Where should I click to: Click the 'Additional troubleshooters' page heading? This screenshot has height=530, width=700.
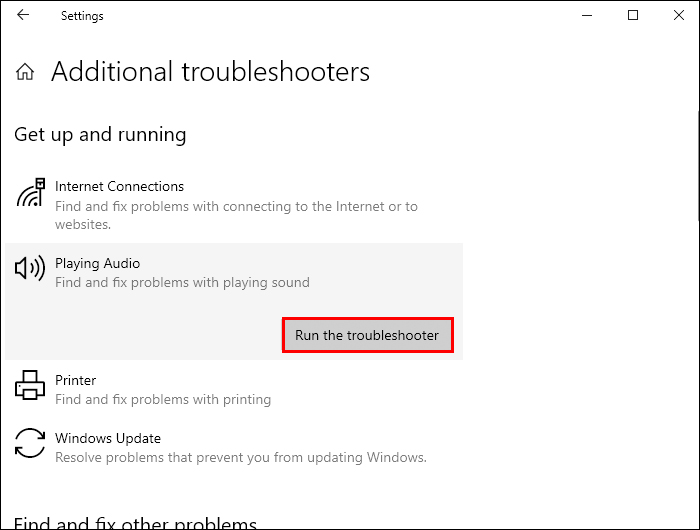210,71
